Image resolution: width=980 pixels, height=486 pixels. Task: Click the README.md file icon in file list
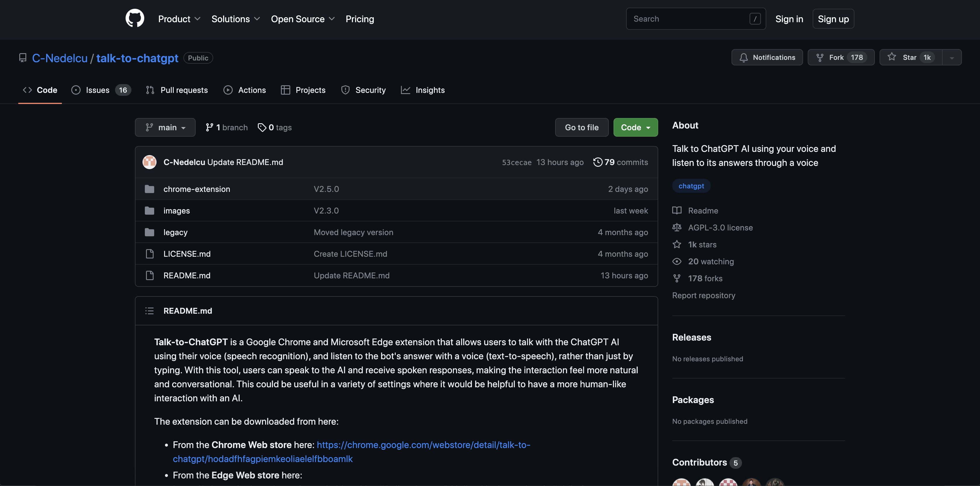click(x=150, y=275)
